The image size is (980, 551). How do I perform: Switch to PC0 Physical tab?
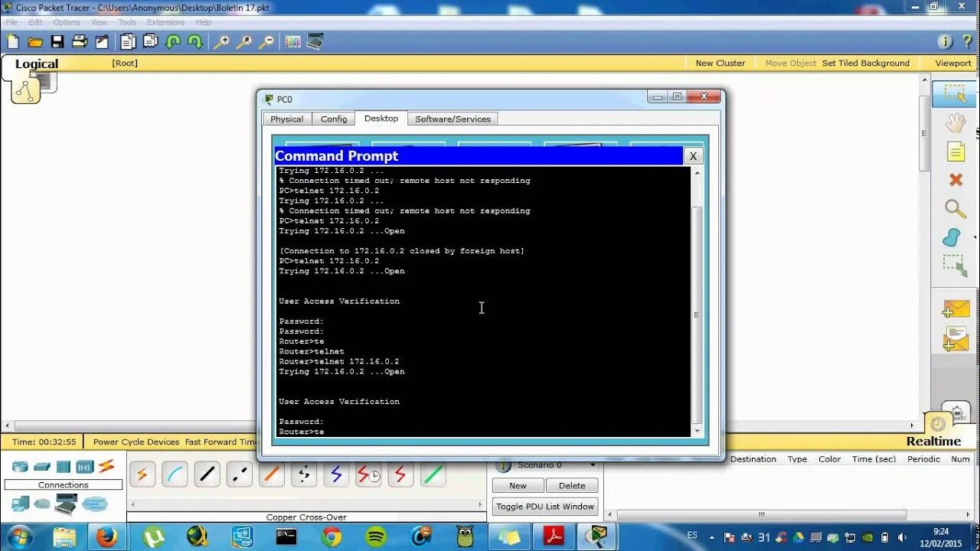(x=286, y=119)
